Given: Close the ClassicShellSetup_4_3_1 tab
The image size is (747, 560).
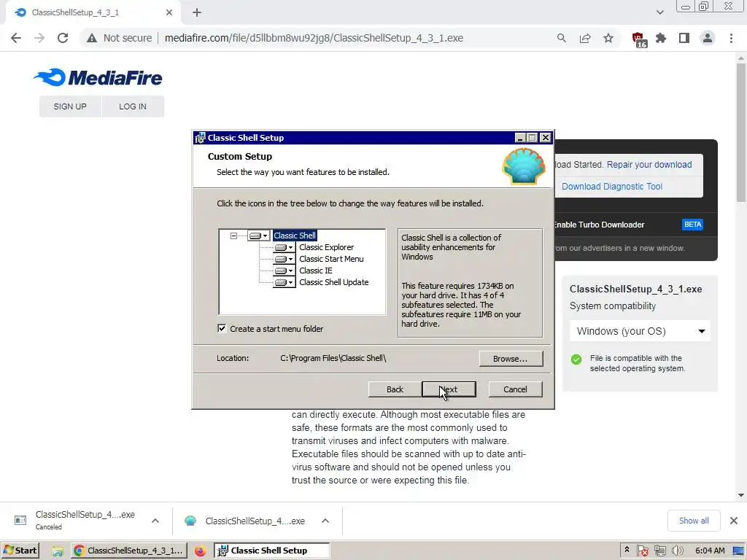Looking at the screenshot, I should pos(169,13).
